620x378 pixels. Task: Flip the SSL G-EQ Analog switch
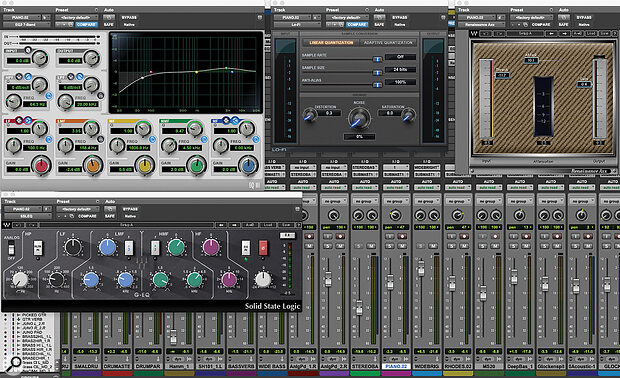pos(11,249)
